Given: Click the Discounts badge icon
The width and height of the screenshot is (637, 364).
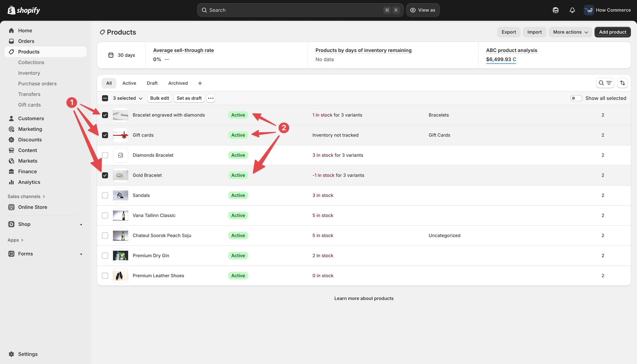Looking at the screenshot, I should 11,140.
